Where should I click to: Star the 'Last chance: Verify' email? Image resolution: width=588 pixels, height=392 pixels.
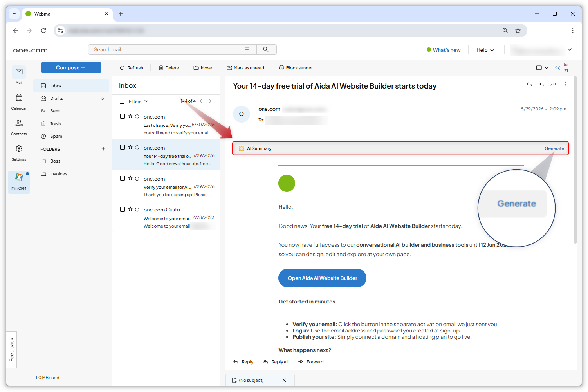tap(130, 116)
